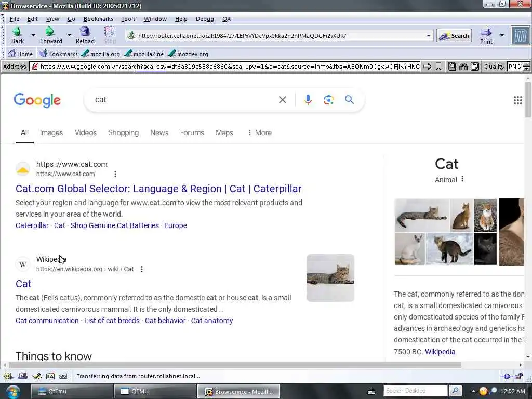Click the Google logo

click(37, 100)
